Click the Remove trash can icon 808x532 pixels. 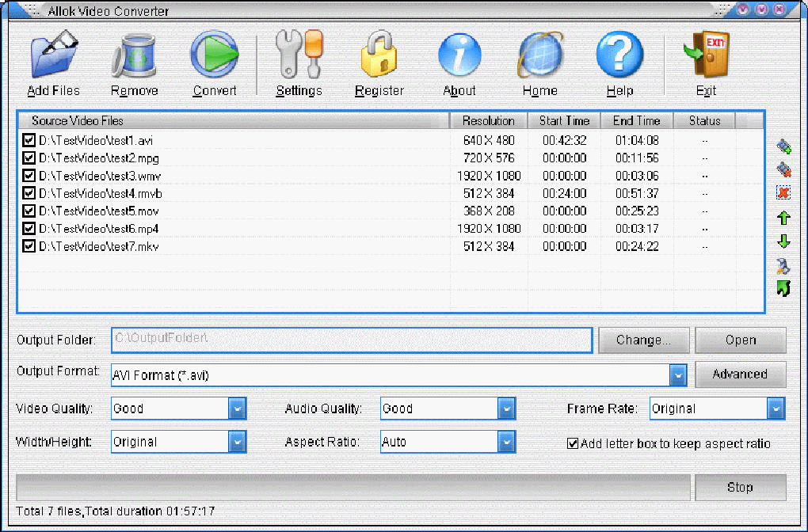pyautogui.click(x=134, y=55)
